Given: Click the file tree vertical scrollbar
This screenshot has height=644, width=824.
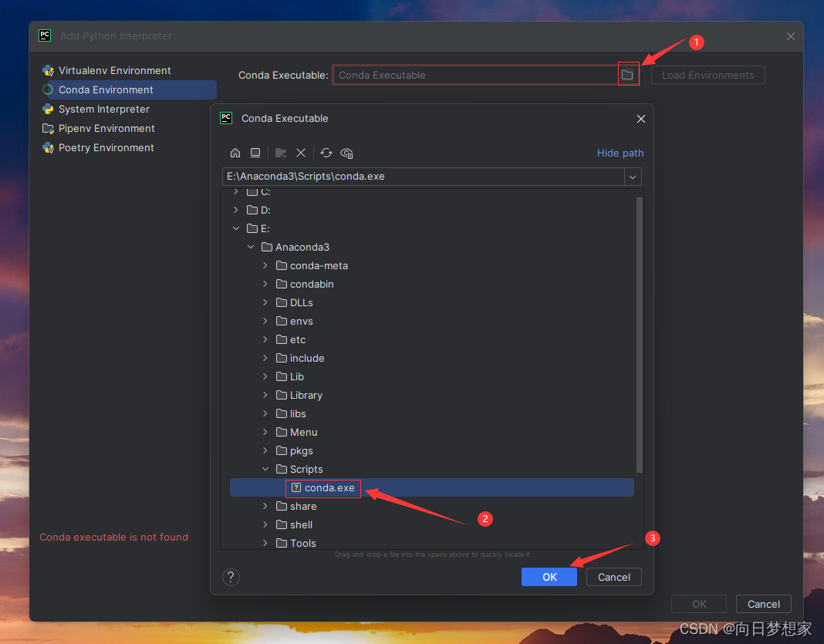Looking at the screenshot, I should click(x=640, y=335).
